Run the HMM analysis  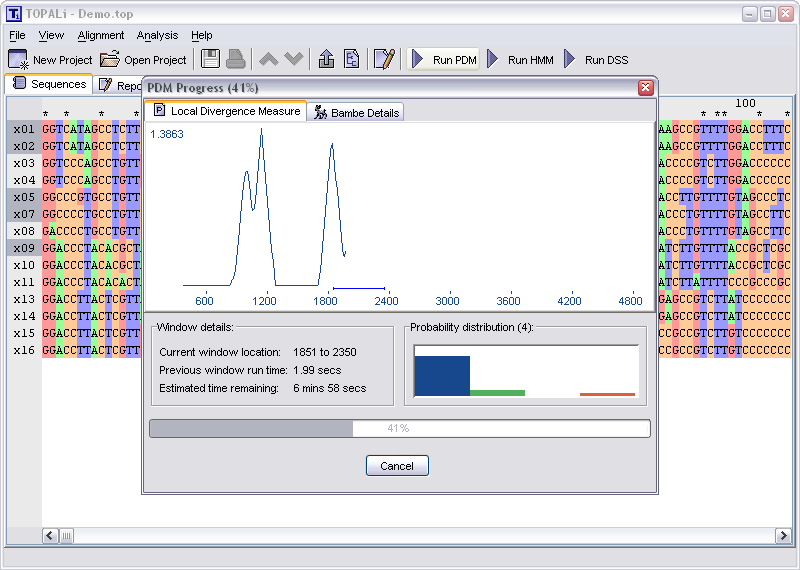[x=520, y=60]
